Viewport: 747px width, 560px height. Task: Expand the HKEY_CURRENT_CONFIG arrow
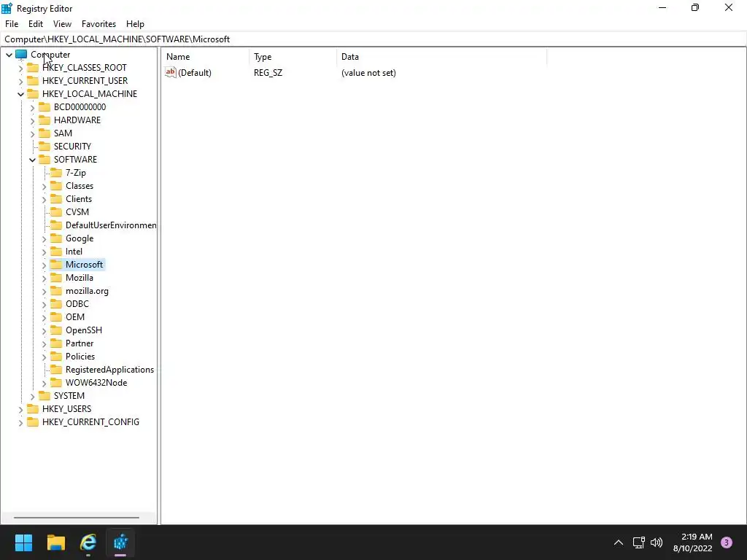[20, 422]
